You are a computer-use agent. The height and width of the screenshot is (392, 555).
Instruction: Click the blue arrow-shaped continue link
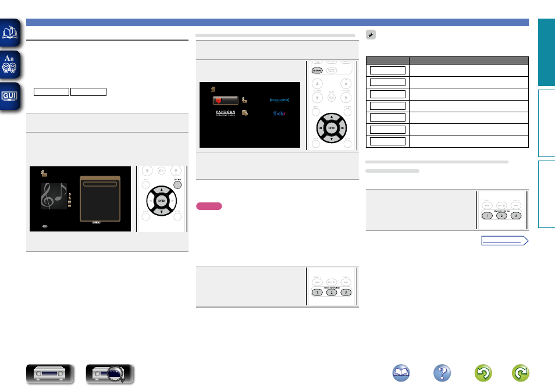(505, 241)
